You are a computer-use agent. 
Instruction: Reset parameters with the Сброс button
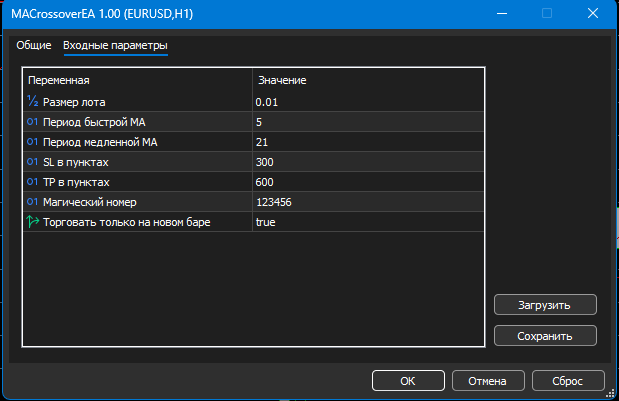coord(568,381)
